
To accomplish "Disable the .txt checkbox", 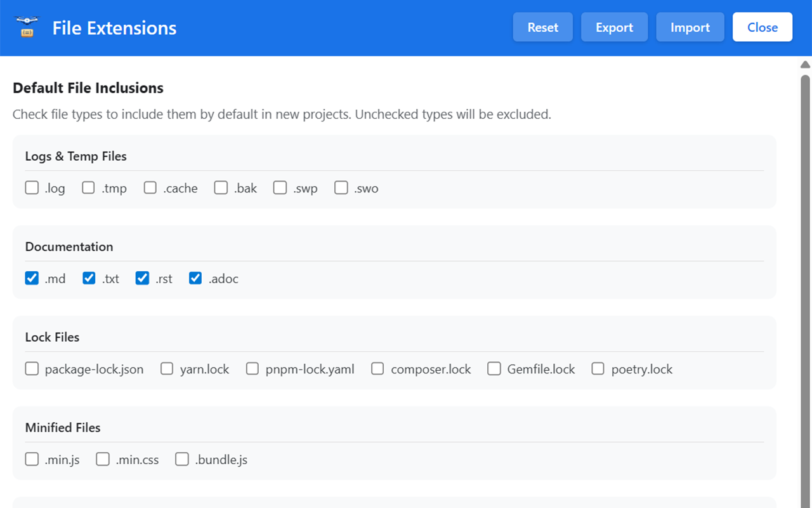I will click(x=88, y=277).
